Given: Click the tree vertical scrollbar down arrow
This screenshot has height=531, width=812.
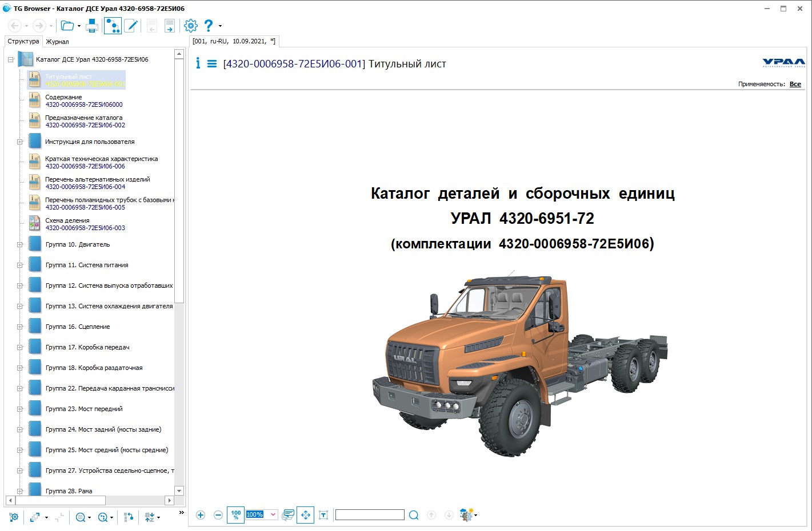Looking at the screenshot, I should tap(179, 490).
